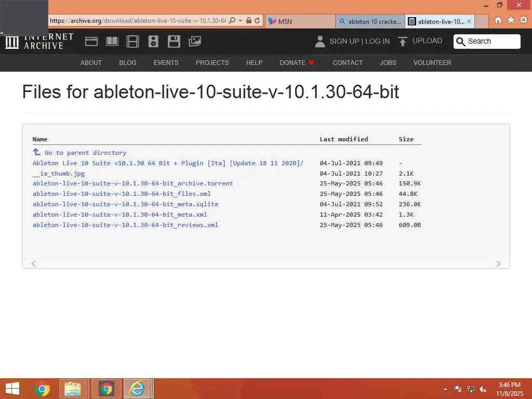The image size is (532, 399).
Task: Open the CONTACT menu item
Action: pyautogui.click(x=348, y=63)
